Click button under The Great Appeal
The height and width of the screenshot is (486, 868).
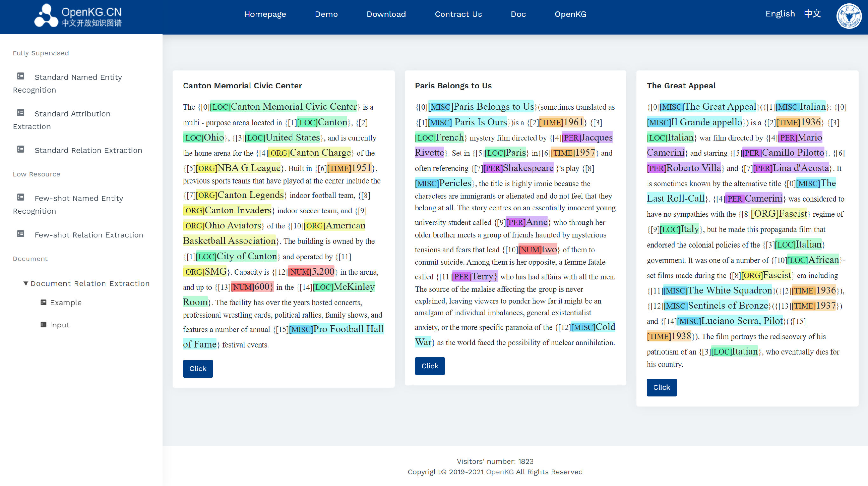pyautogui.click(x=661, y=387)
